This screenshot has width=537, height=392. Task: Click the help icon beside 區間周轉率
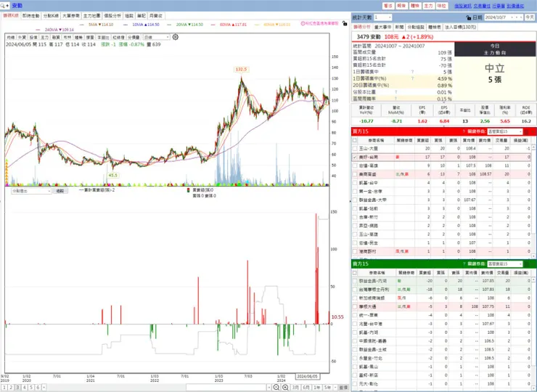[x=396, y=99]
